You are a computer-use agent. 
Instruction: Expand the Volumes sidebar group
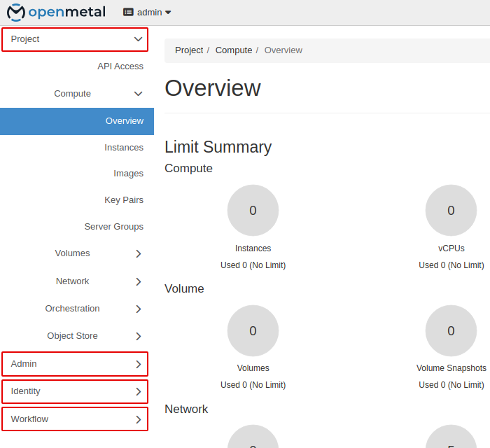tap(77, 253)
